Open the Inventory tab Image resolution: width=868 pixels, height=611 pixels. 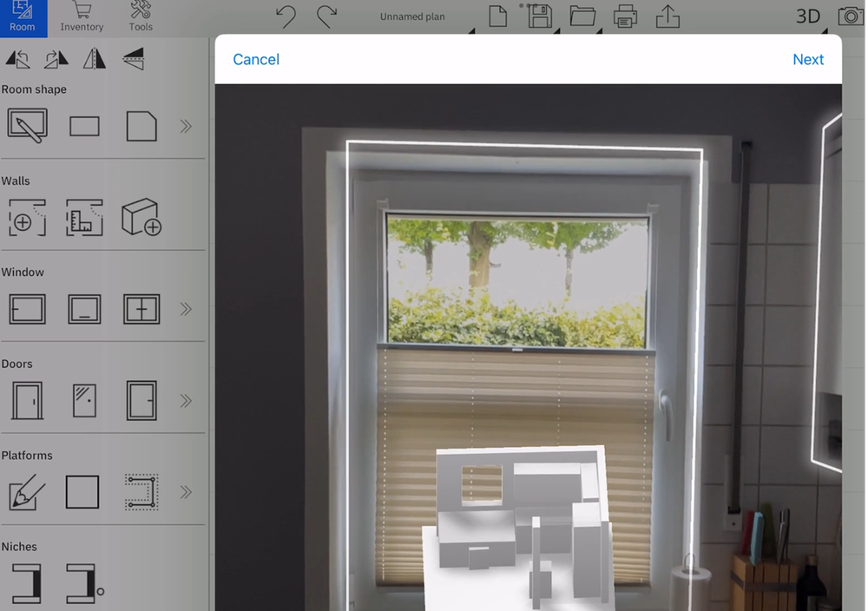coord(82,17)
